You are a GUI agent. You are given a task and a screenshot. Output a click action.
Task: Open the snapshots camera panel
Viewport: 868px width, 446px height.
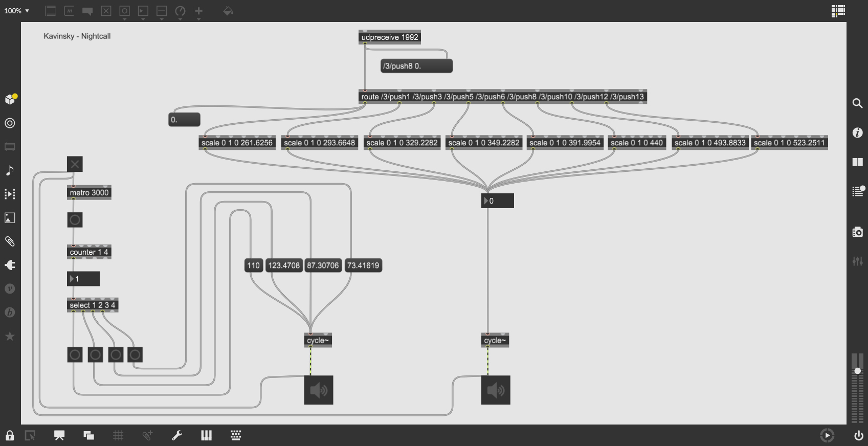click(x=858, y=232)
